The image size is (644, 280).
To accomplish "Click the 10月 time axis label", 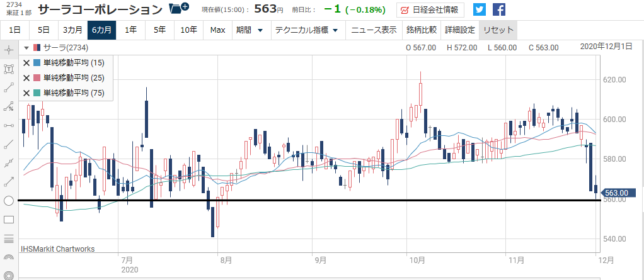I will [417, 260].
